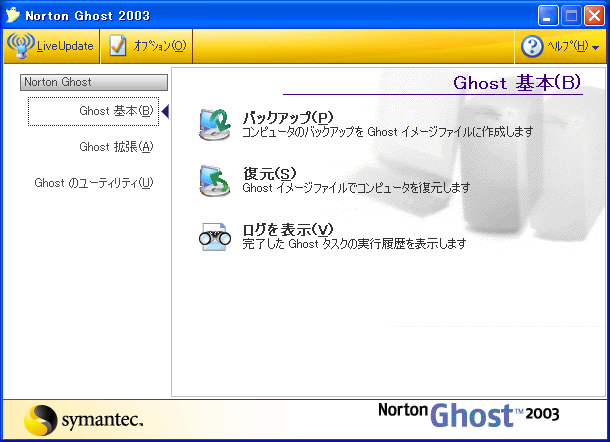Click the オプション checkmark notepad icon

(117, 46)
